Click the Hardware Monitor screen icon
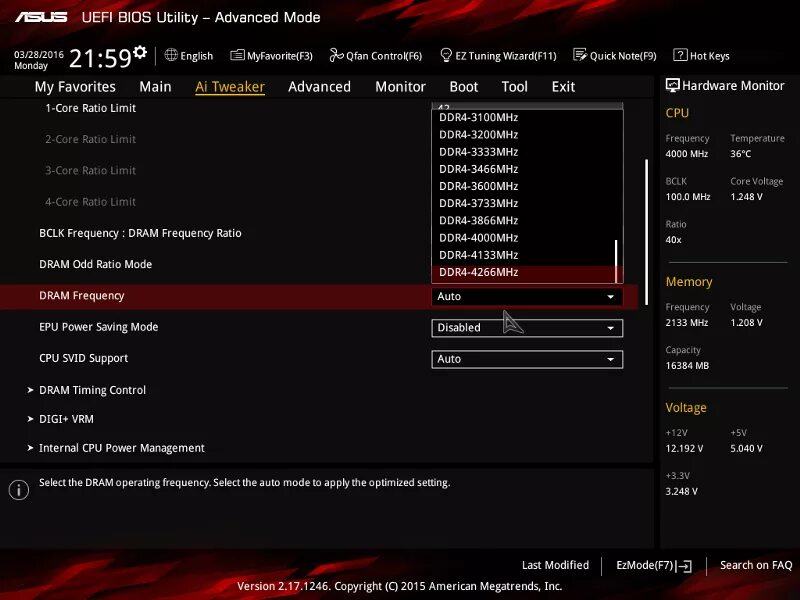 coord(672,85)
